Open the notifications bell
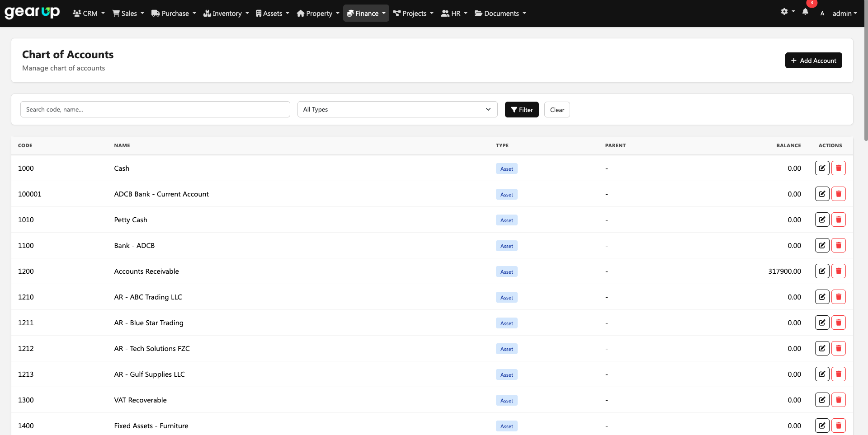 click(805, 12)
